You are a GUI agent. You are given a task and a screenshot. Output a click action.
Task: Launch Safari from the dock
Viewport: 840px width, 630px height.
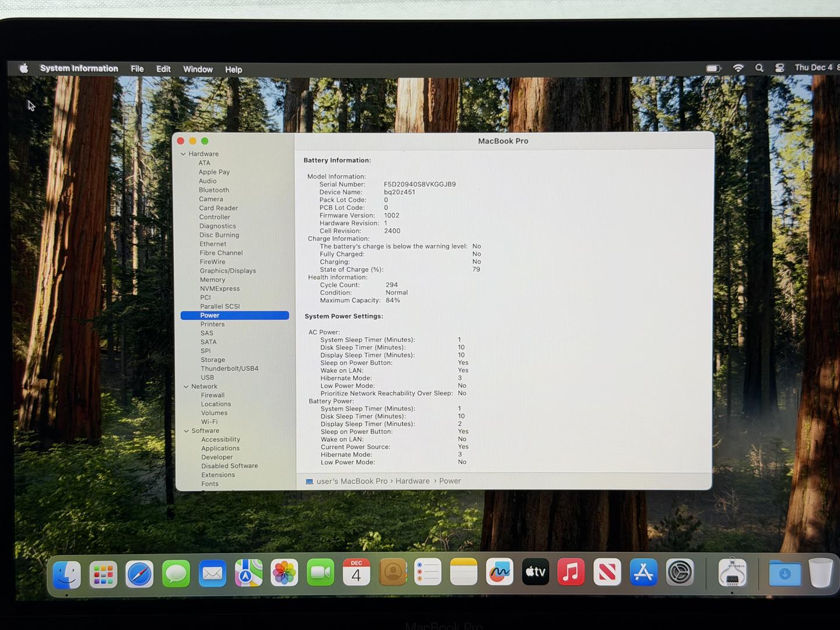(x=139, y=575)
